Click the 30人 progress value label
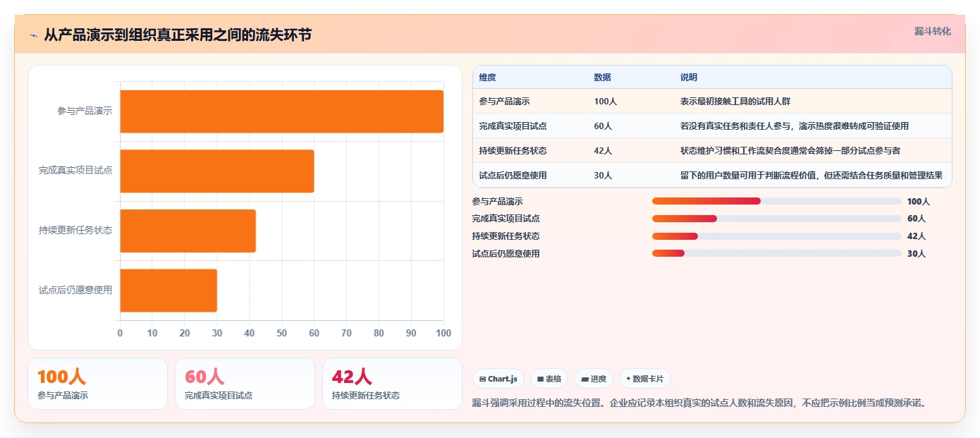The image size is (980, 438). point(917,254)
